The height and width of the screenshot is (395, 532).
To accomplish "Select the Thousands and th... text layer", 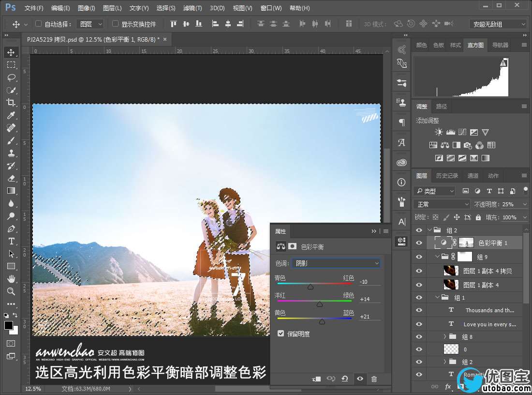I will click(x=489, y=310).
